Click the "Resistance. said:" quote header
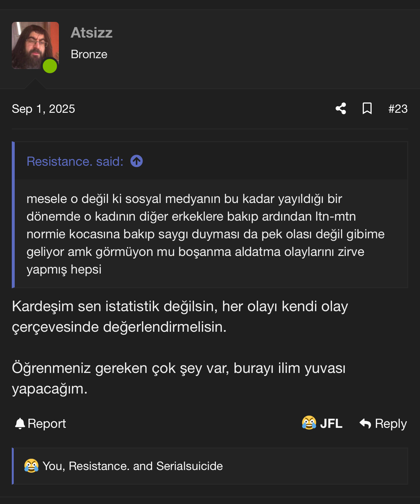The image size is (420, 504). coord(75,161)
